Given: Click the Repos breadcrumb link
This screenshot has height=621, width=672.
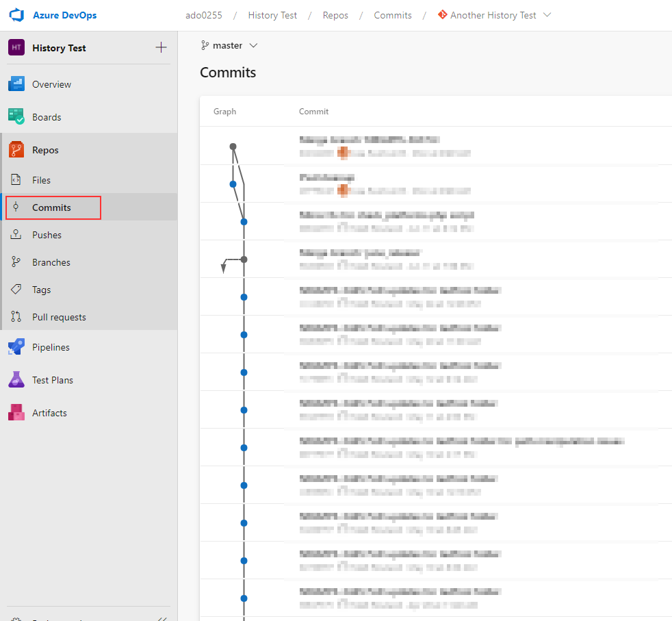Looking at the screenshot, I should pos(335,15).
